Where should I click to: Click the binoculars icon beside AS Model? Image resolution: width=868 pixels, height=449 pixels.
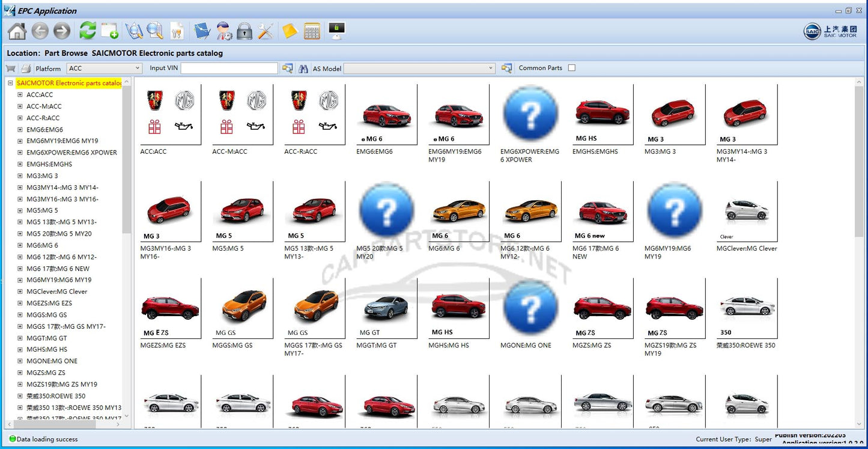point(303,69)
